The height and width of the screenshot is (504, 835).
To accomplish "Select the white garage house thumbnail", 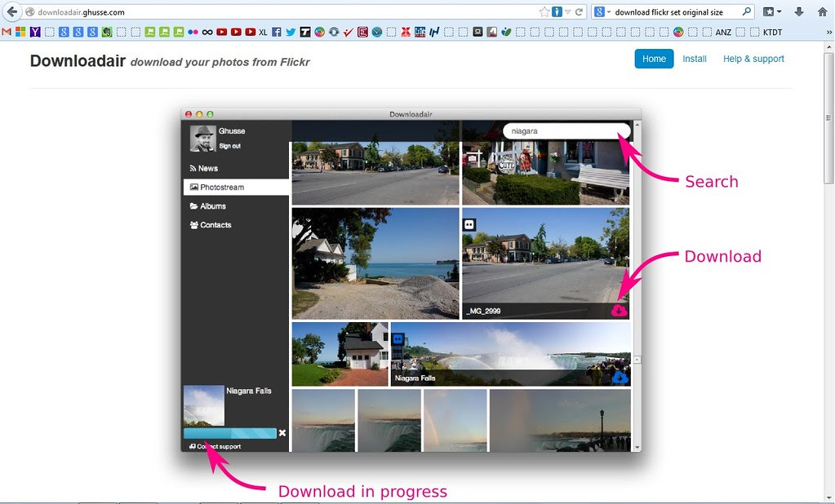I will [x=340, y=354].
